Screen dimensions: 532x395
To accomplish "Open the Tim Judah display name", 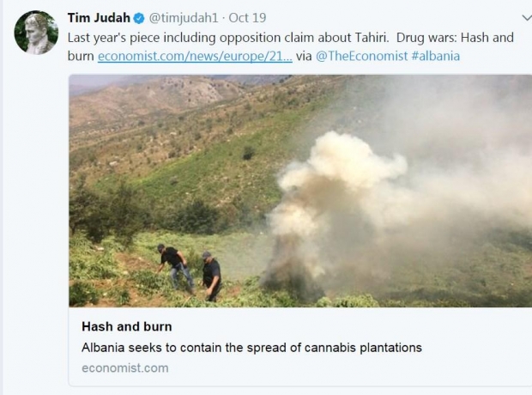I will point(99,18).
